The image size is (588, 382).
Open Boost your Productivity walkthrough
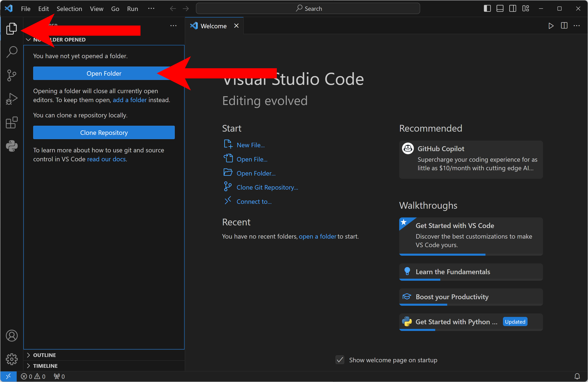[x=471, y=297]
